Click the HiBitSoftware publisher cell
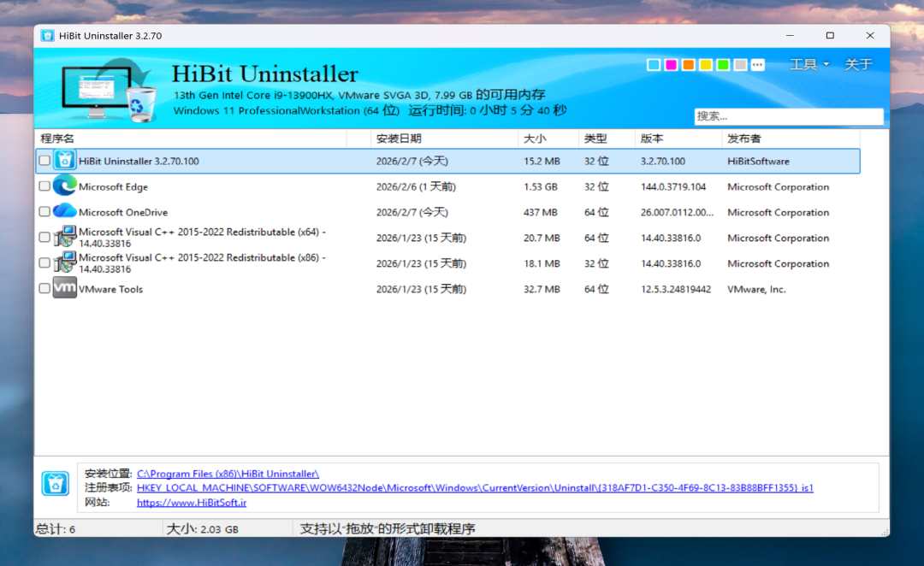 point(758,161)
